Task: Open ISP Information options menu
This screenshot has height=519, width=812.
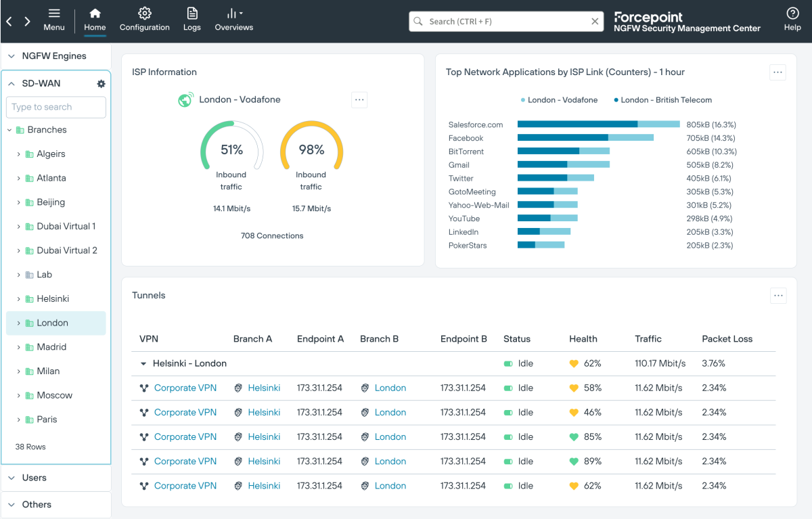Action: [x=359, y=100]
